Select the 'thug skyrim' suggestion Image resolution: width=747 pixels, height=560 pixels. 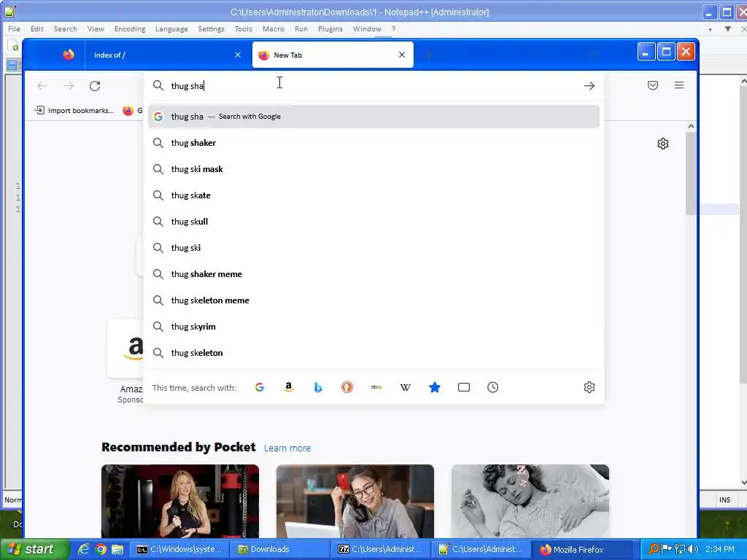tap(373, 326)
